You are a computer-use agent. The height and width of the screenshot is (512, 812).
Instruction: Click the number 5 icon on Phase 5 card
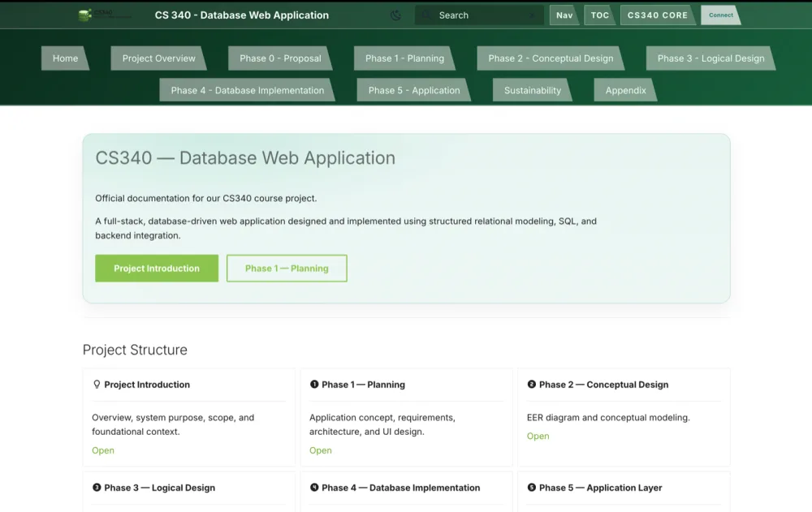click(531, 487)
